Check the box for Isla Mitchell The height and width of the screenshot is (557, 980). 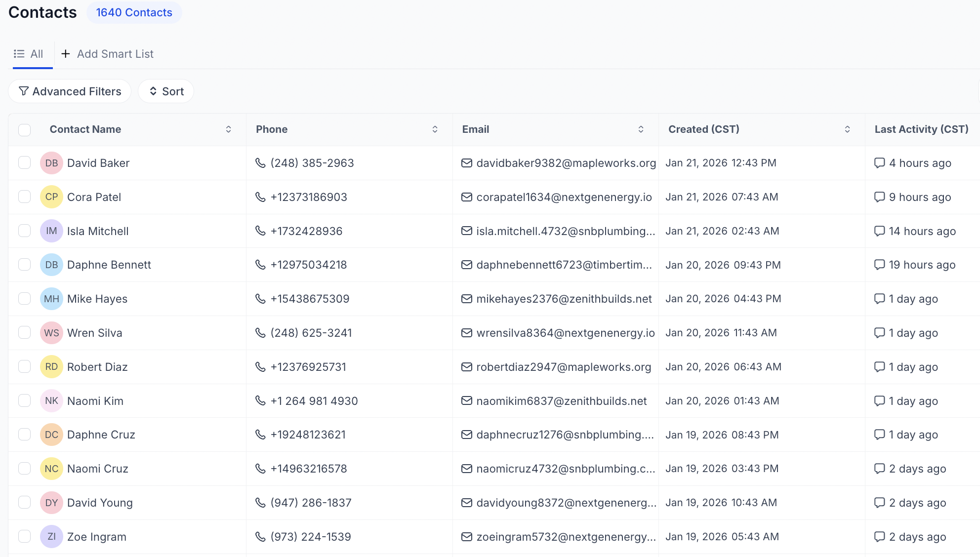25,231
